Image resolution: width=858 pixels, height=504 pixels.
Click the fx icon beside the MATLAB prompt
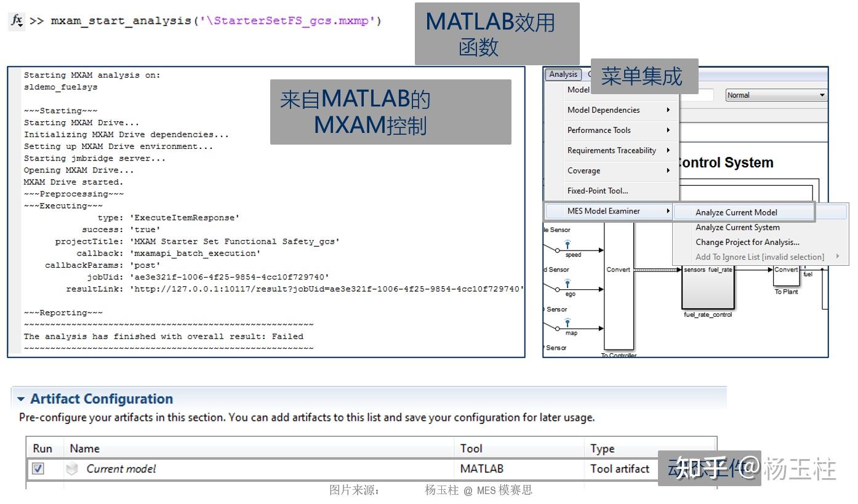pos(17,20)
